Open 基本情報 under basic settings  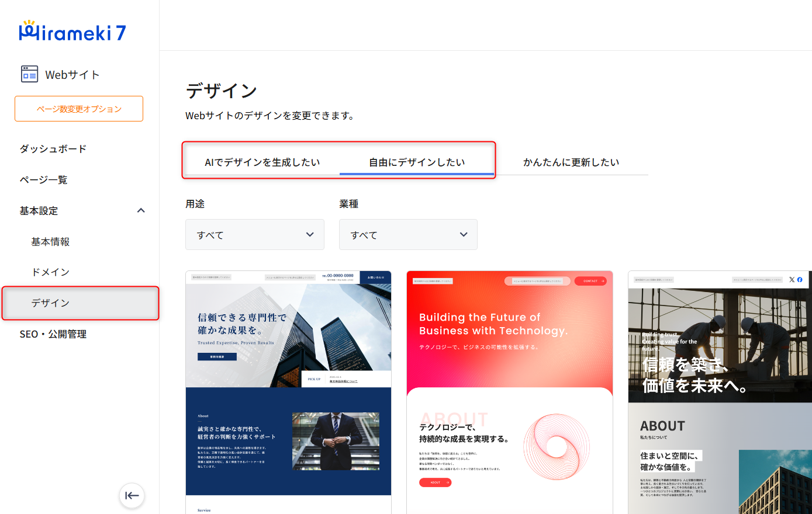tap(50, 242)
